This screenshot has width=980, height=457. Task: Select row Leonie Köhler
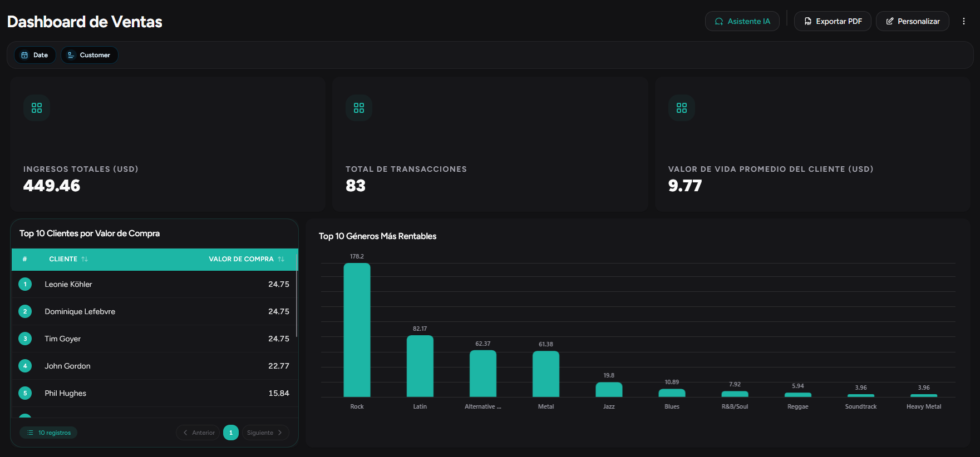click(x=154, y=284)
